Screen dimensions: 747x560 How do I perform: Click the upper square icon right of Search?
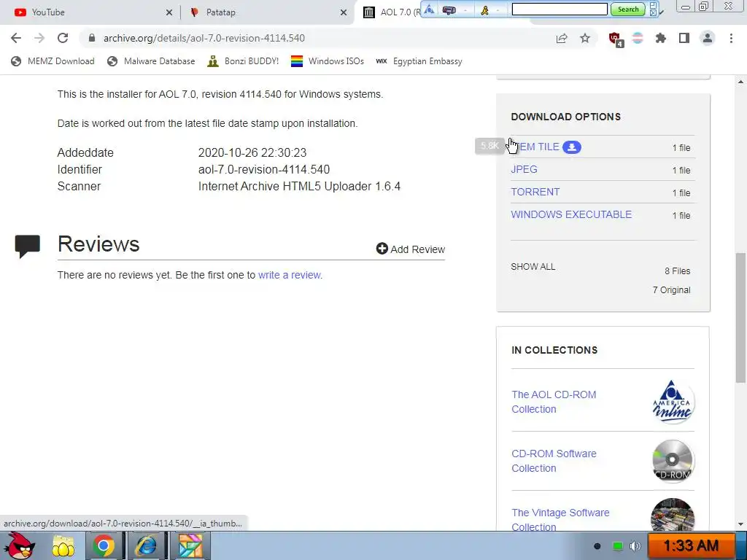coord(653,5)
